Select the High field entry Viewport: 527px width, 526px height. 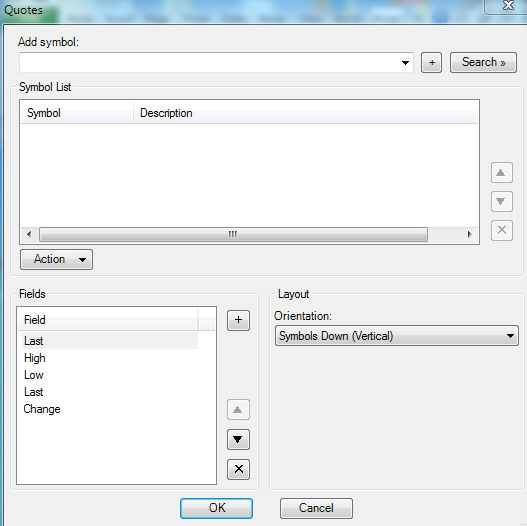35,358
